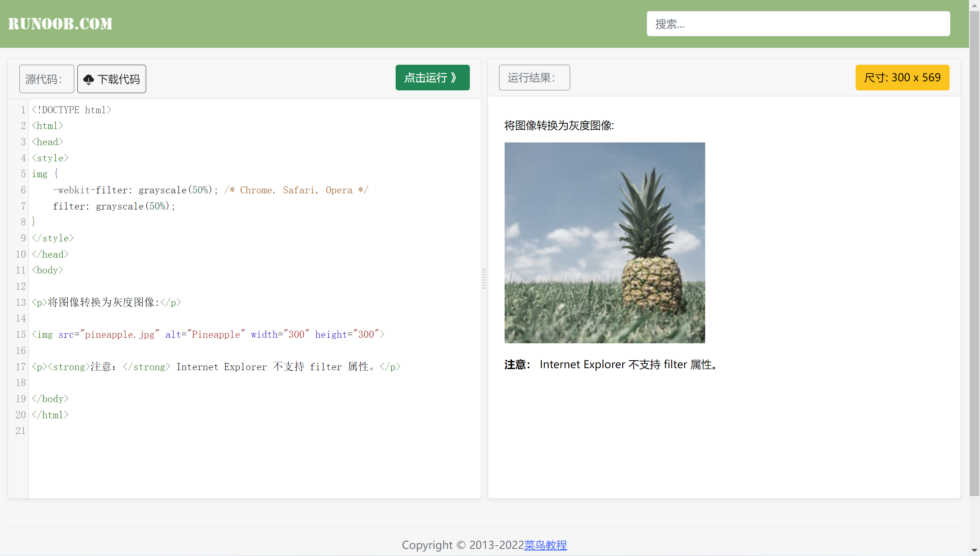The width and height of the screenshot is (980, 556).
Task: Click the scrollbar down arrow
Action: 974,550
